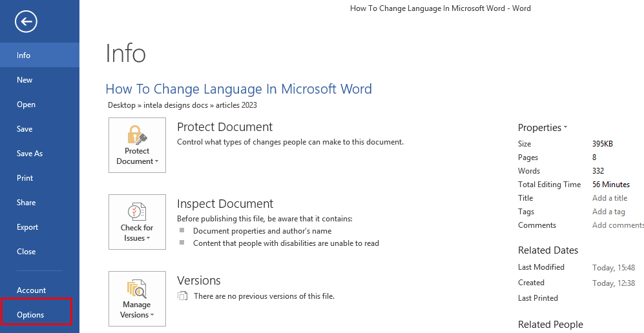Open the Protect Document dropdown button
The height and width of the screenshot is (333, 644).
[x=137, y=145]
